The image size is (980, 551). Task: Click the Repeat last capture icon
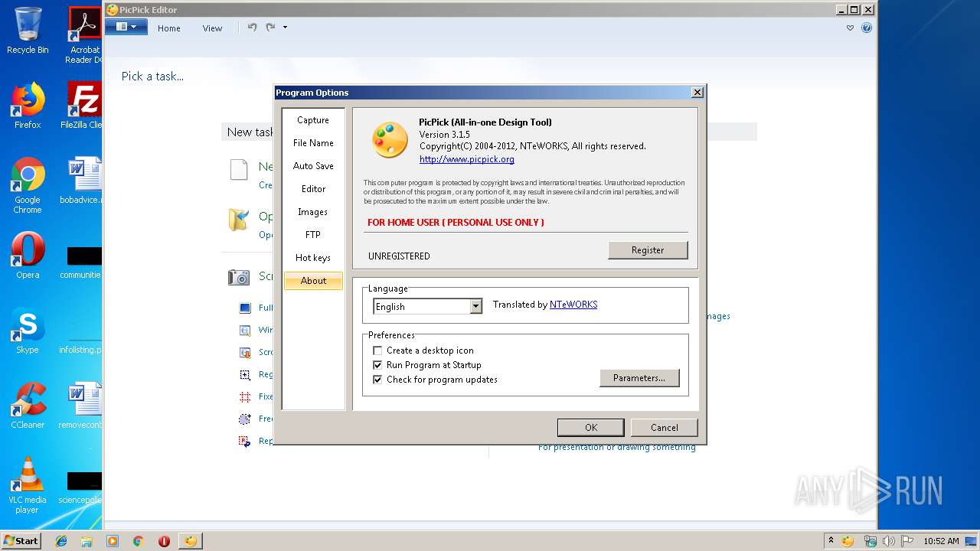(x=245, y=442)
